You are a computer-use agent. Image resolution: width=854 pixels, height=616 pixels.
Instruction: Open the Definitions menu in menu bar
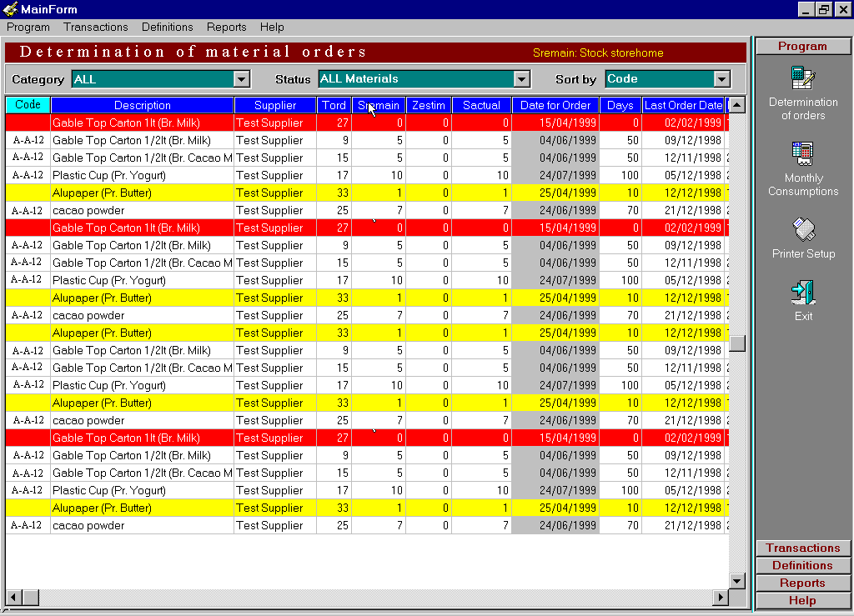[x=167, y=28]
